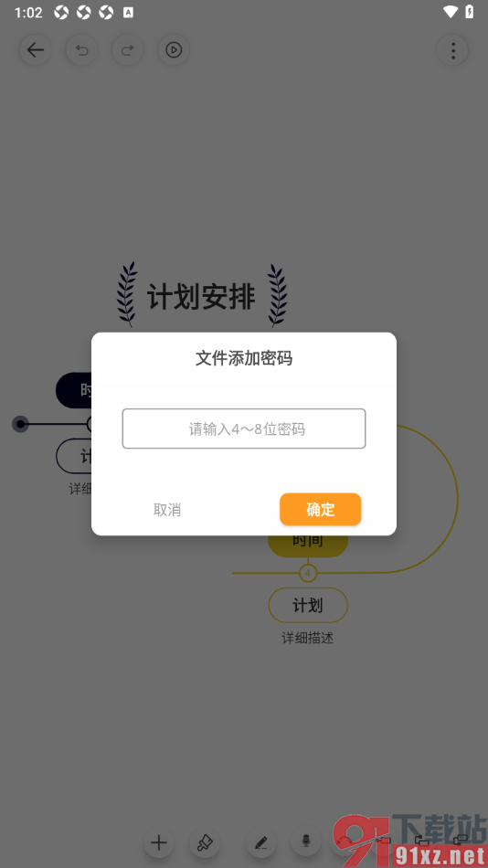Select the pencil edit tool
This screenshot has height=868, width=488.
point(260,843)
